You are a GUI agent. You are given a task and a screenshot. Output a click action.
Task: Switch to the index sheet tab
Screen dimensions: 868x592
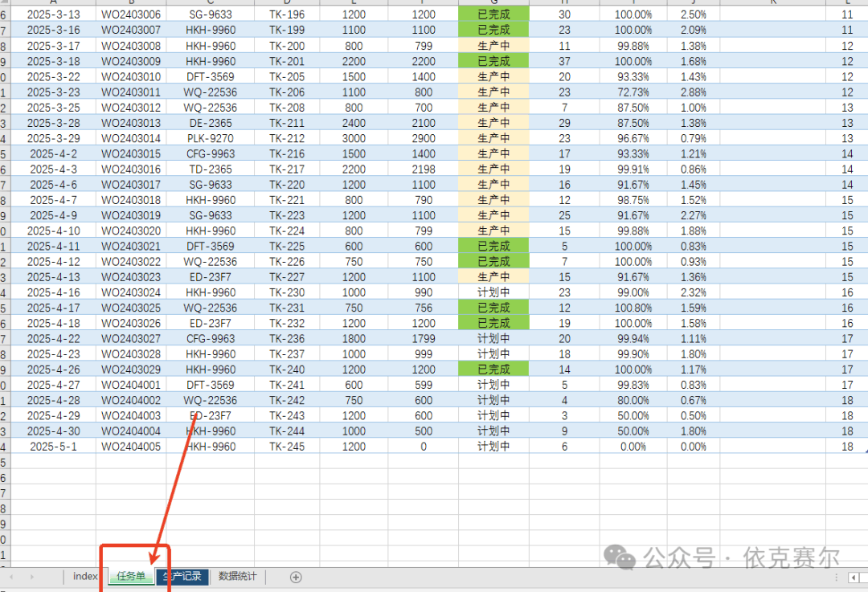point(85,577)
